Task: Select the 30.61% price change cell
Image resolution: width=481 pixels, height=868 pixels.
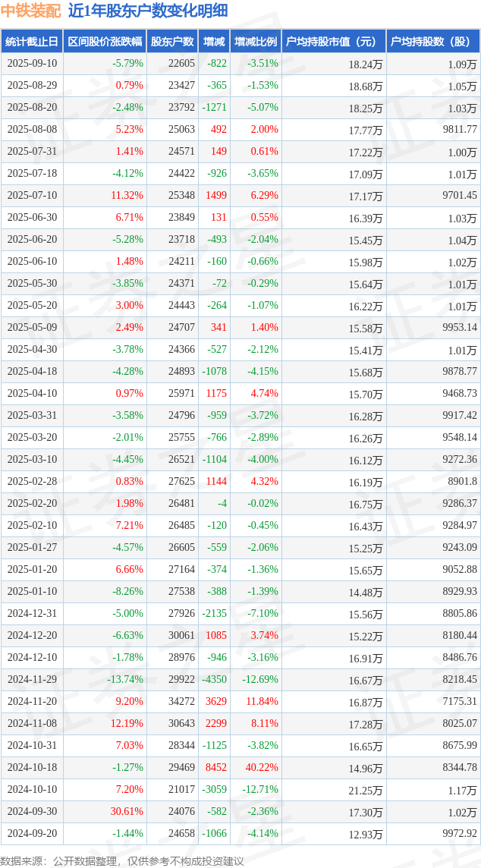Action: [128, 812]
